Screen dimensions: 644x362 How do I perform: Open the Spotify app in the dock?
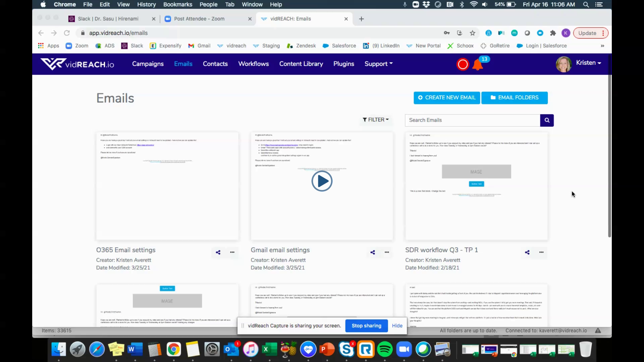click(385, 350)
